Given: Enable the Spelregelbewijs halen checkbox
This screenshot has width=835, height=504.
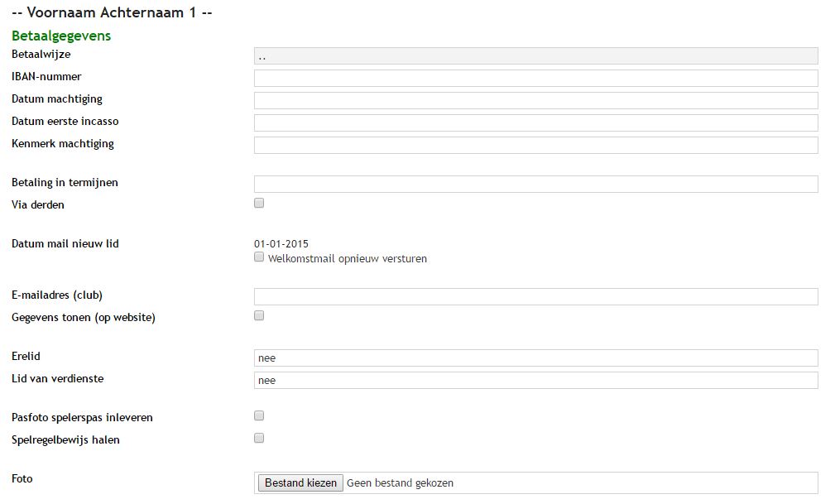Looking at the screenshot, I should coord(259,438).
